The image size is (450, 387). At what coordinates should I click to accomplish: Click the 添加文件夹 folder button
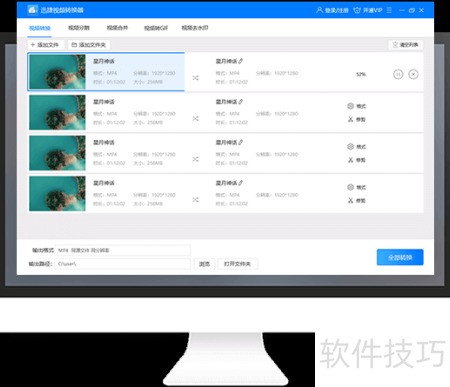pyautogui.click(x=89, y=45)
